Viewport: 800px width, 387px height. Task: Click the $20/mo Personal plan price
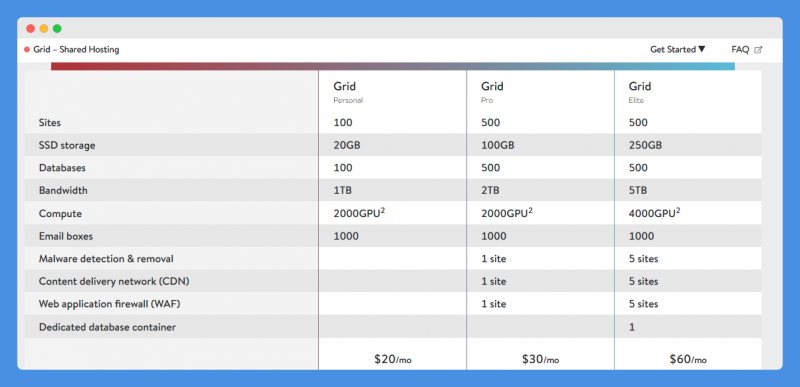[x=392, y=359]
